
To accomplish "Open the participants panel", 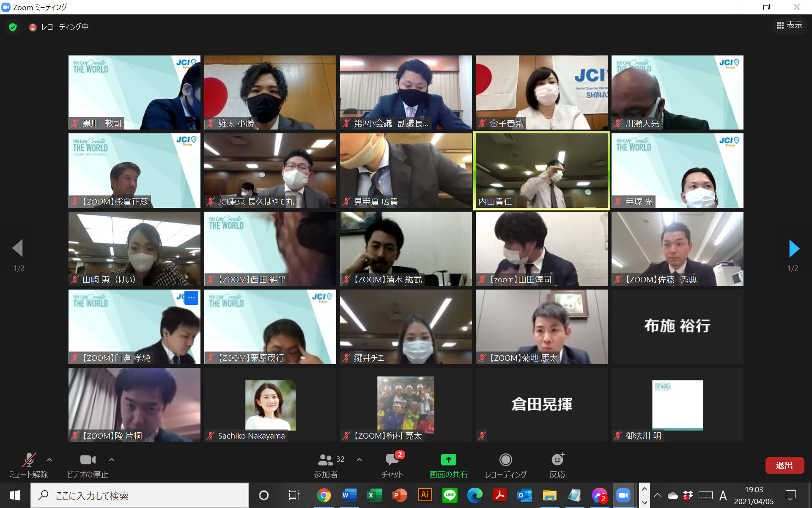I will [326, 460].
